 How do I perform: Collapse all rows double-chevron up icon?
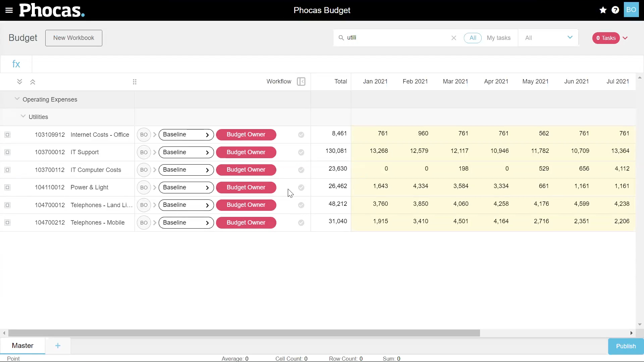coord(33,82)
